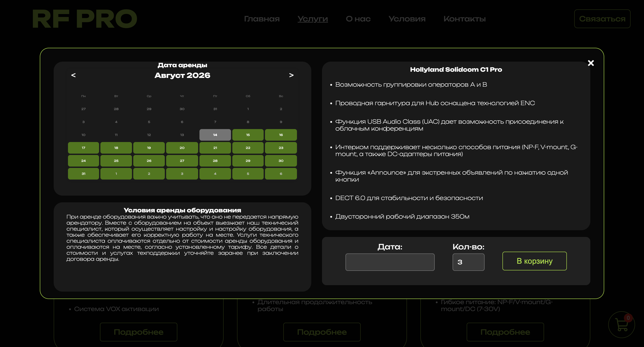Select the green September 1 cell

116,174
